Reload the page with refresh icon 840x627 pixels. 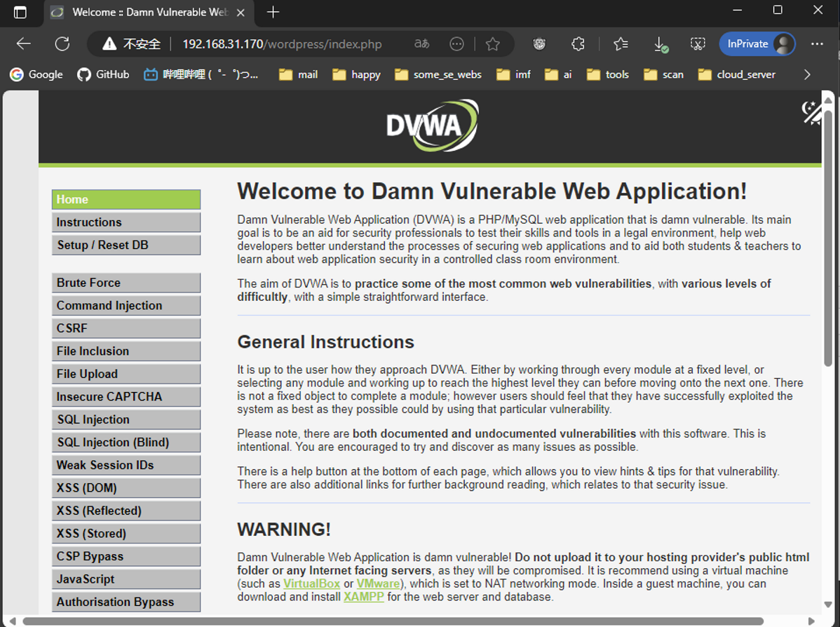[x=62, y=44]
